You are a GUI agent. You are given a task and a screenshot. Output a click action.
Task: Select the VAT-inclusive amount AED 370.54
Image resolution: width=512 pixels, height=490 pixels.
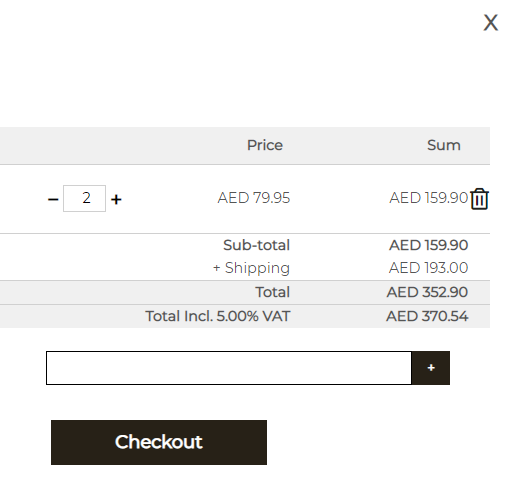tap(427, 316)
